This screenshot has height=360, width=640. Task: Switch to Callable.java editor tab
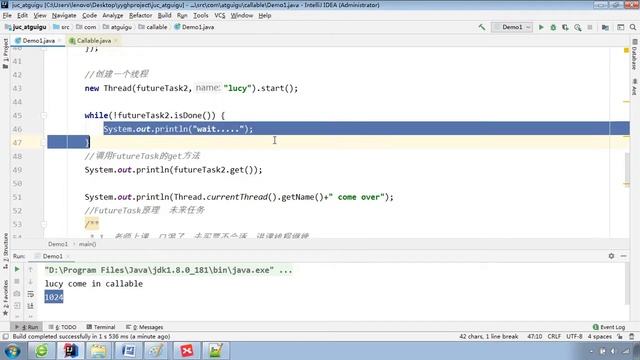click(x=93, y=40)
